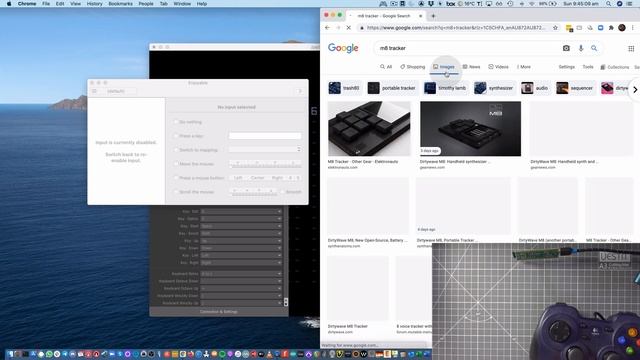This screenshot has width=640, height=360.
Task: Select the 'Scroll the mouse' radio option
Action: (x=176, y=191)
